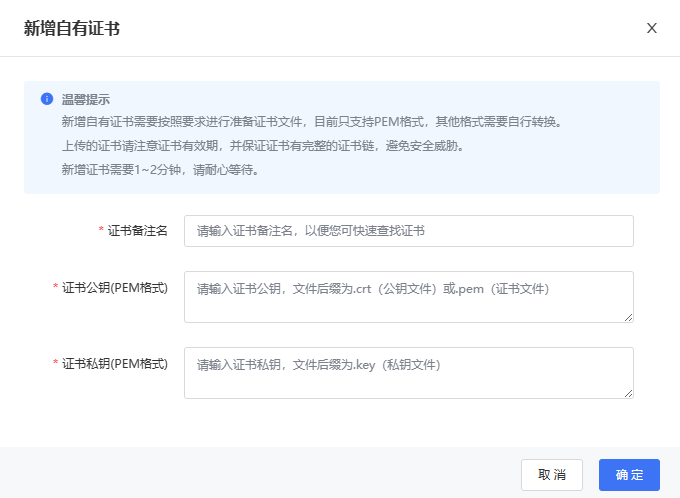The width and height of the screenshot is (680, 498).
Task: Focus the 证书备注名 input field
Action: tap(408, 231)
